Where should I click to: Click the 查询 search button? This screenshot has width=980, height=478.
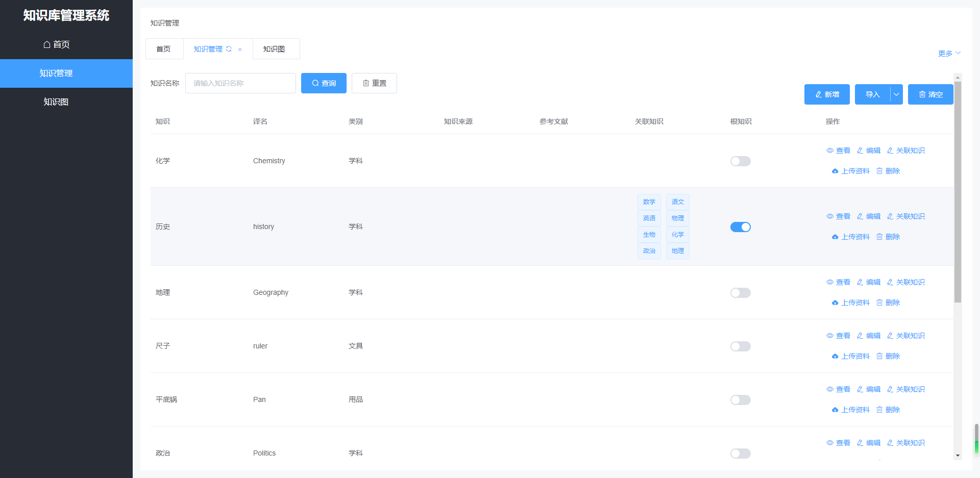click(324, 83)
